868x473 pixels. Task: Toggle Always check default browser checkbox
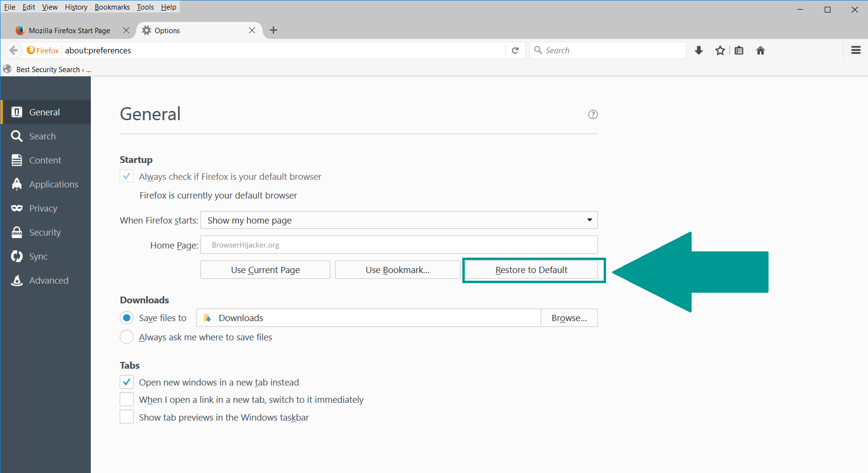(x=127, y=176)
